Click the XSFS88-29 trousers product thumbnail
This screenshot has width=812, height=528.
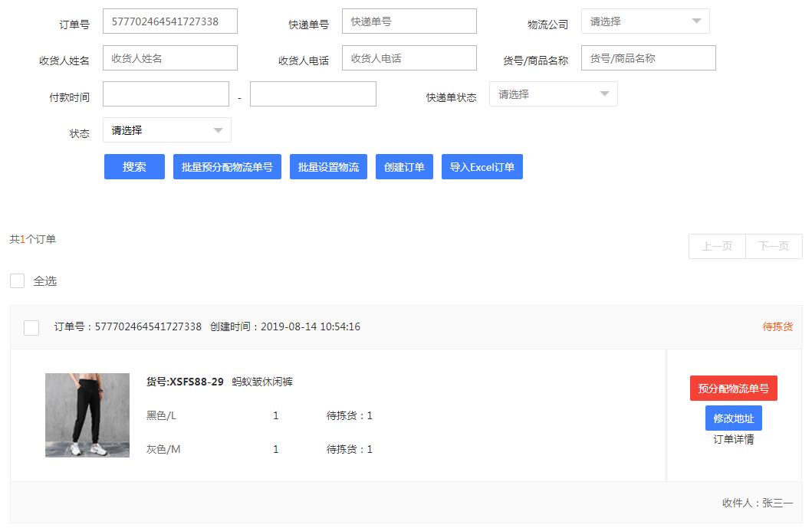87,415
